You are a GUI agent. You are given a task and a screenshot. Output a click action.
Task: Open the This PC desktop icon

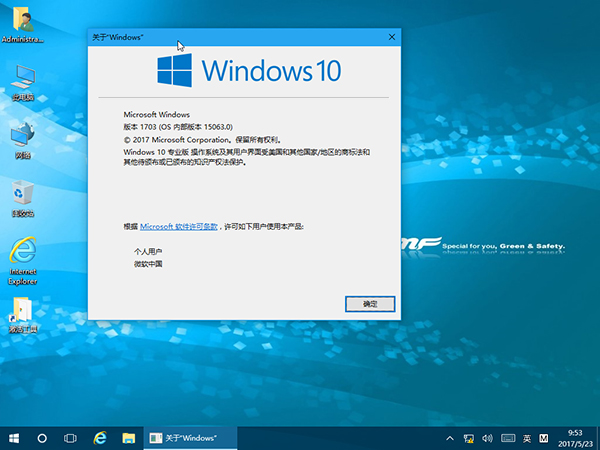pos(23,83)
